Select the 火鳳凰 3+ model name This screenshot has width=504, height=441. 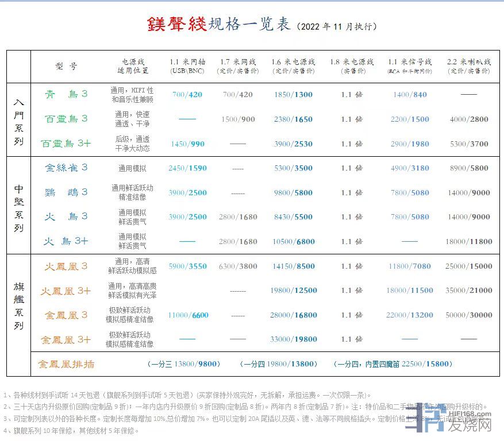(66, 291)
